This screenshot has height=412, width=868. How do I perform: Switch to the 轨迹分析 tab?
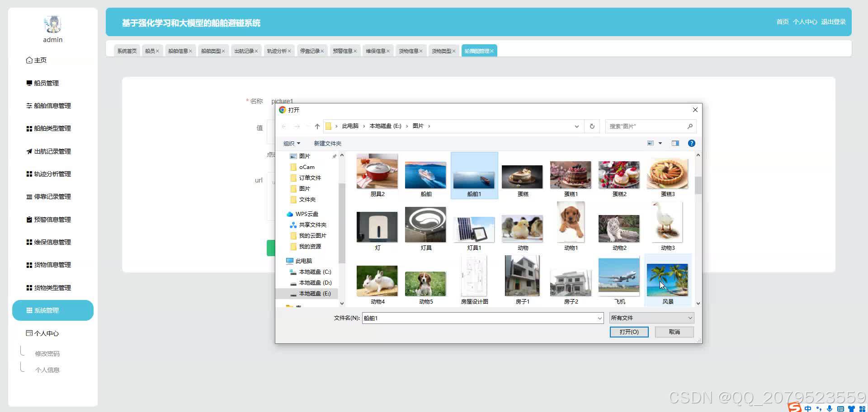[x=277, y=51]
